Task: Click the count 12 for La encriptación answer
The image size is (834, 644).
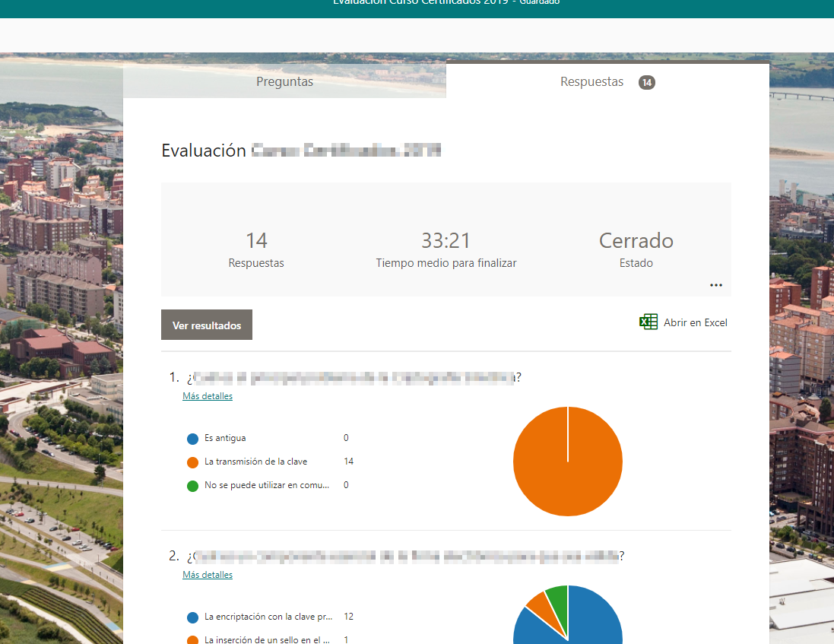Action: click(348, 617)
